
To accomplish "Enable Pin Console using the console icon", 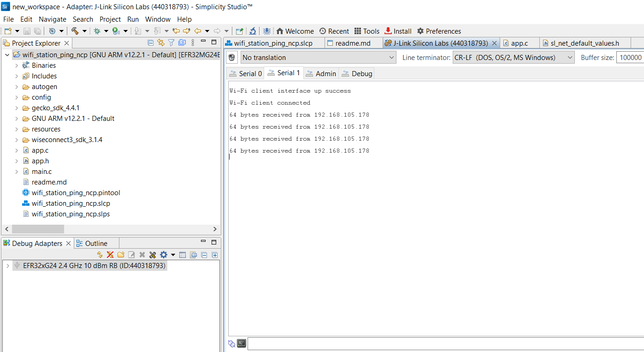I will [242, 344].
